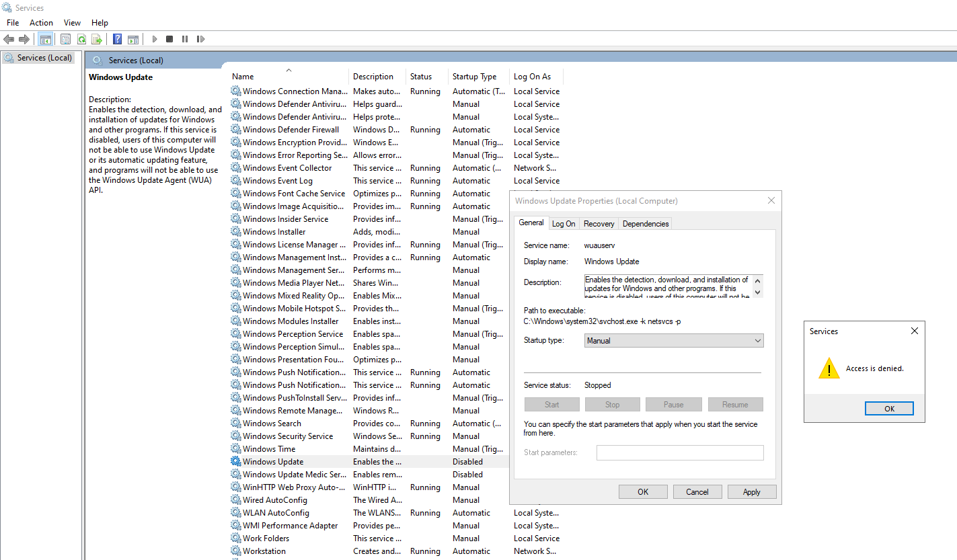Select the Windows Connection Manager row
Viewport: 957px width, 560px height.
tap(397, 91)
